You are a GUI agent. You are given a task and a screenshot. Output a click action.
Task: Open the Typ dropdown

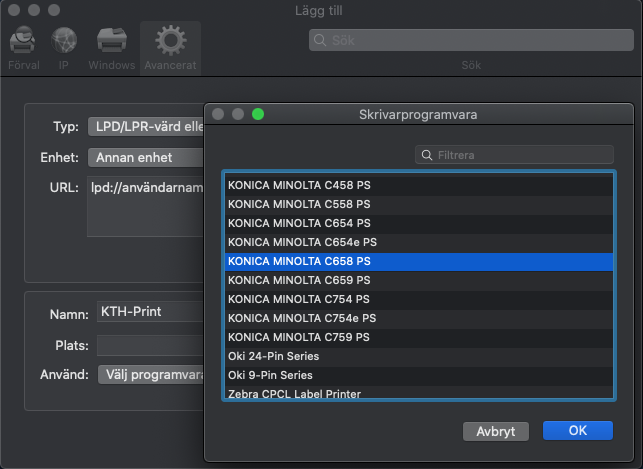tap(146, 127)
